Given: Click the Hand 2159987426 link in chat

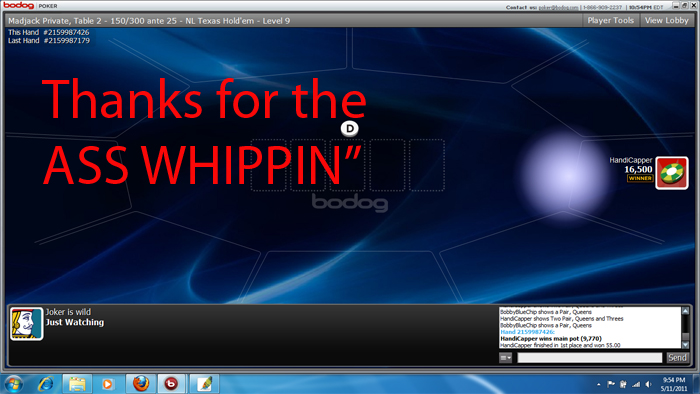Looking at the screenshot, I should (x=527, y=332).
